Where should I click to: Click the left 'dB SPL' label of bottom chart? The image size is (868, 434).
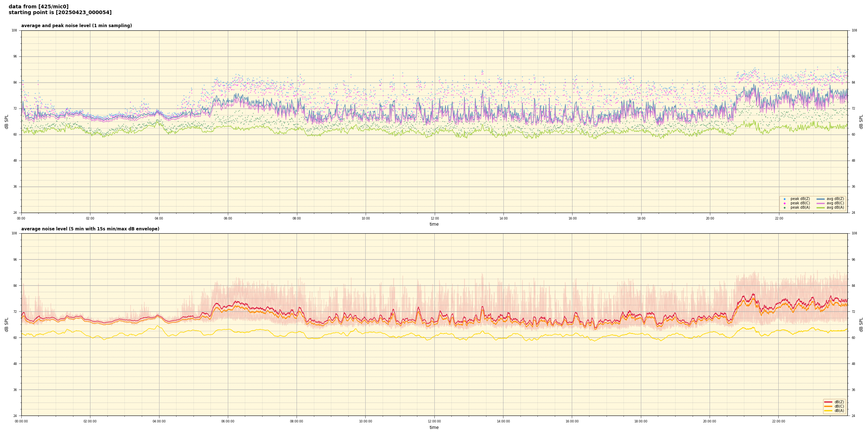(7, 324)
